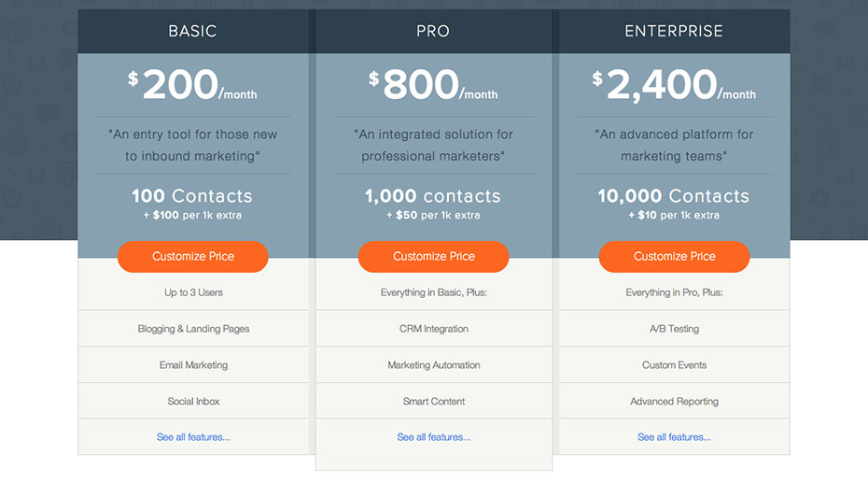The image size is (868, 482).
Task: Select the A/B Testing feature row
Action: click(674, 329)
